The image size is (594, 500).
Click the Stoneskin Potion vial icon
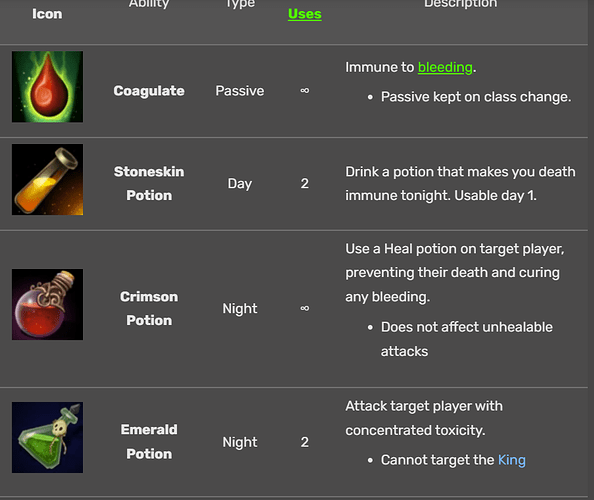click(47, 180)
